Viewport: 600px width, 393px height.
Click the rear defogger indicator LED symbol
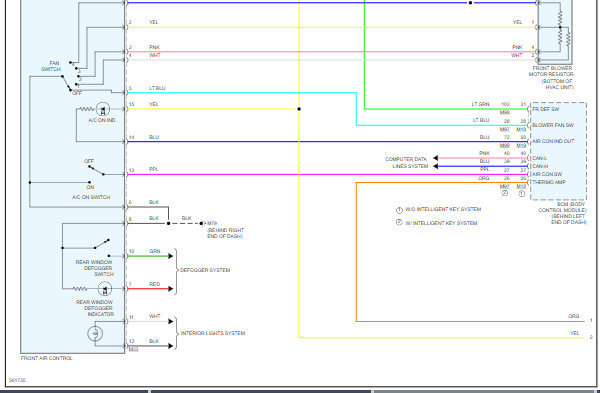click(x=105, y=289)
